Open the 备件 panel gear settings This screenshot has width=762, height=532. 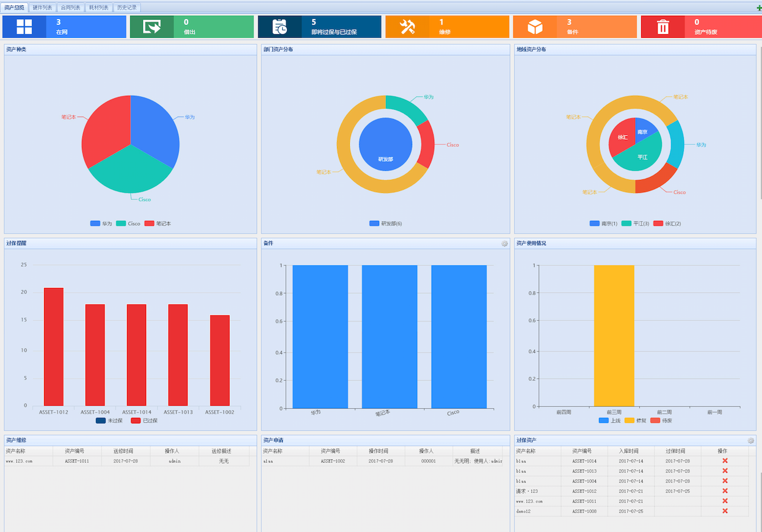point(504,243)
